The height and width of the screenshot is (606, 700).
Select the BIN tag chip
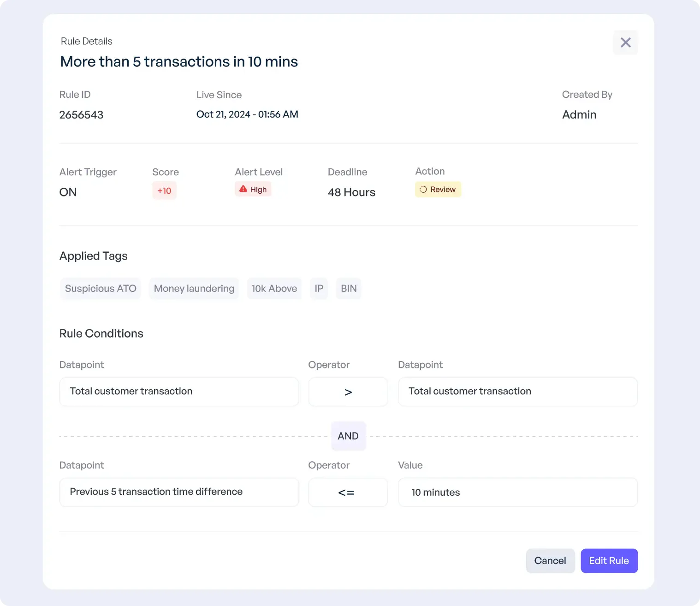(x=349, y=289)
